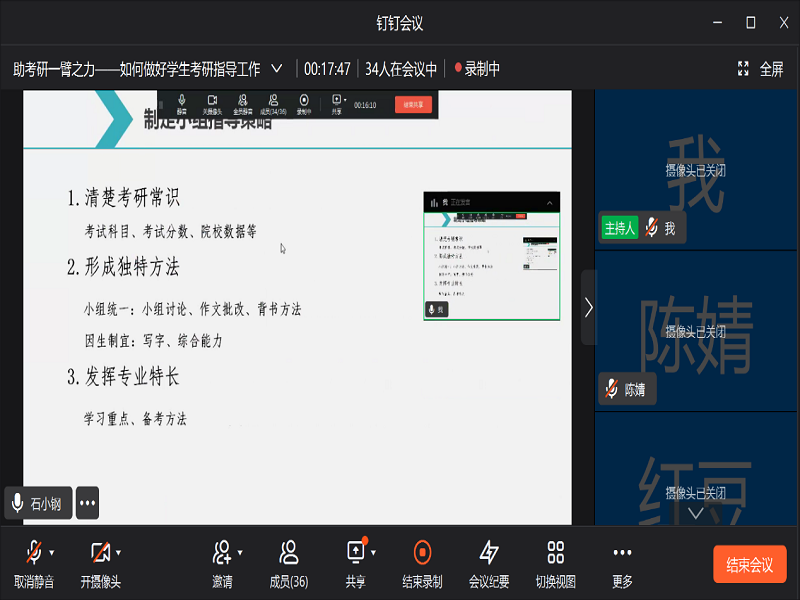Viewport: 800px width, 600px height.
Task: Open 会议纪要 meeting minutes
Action: 489,553
